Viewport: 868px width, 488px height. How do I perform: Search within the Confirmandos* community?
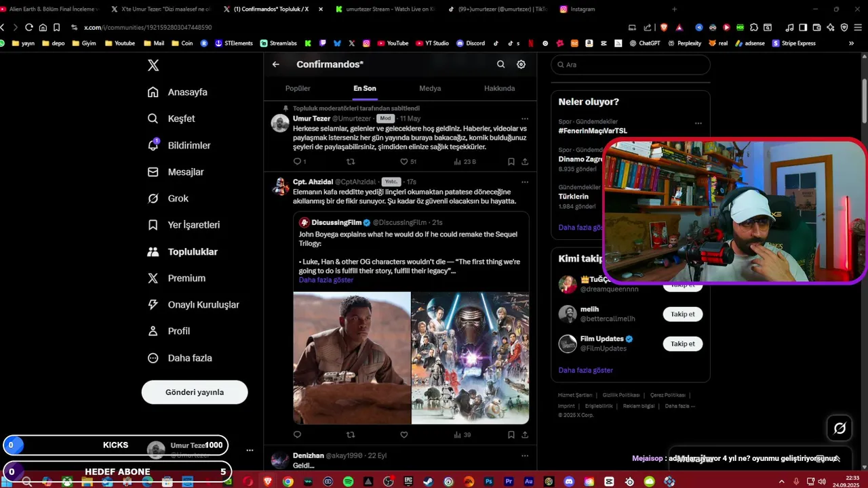[x=500, y=64]
